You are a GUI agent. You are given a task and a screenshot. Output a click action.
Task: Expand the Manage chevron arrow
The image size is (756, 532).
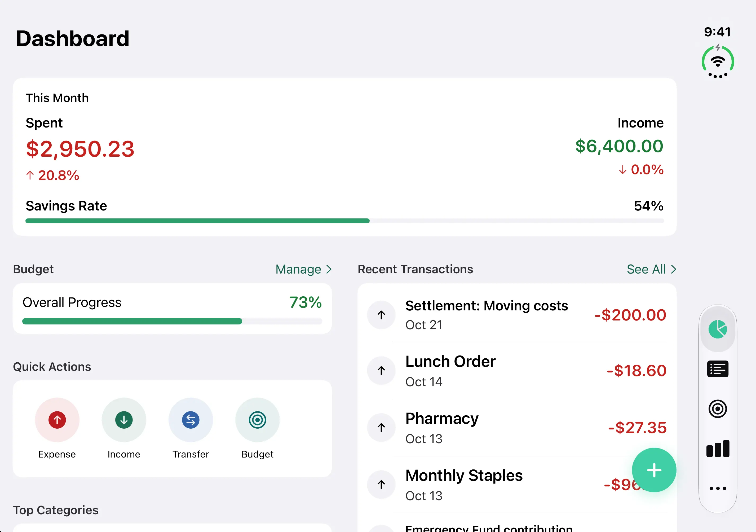[329, 269]
